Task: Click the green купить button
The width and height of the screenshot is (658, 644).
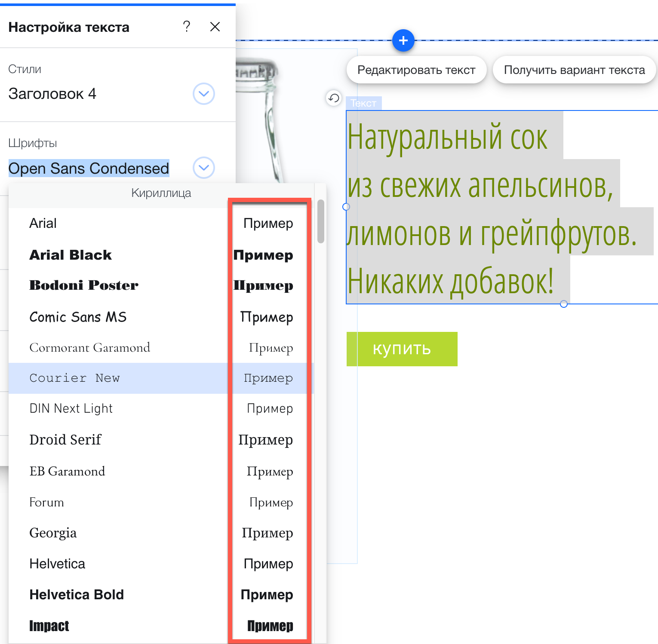Action: pos(402,349)
